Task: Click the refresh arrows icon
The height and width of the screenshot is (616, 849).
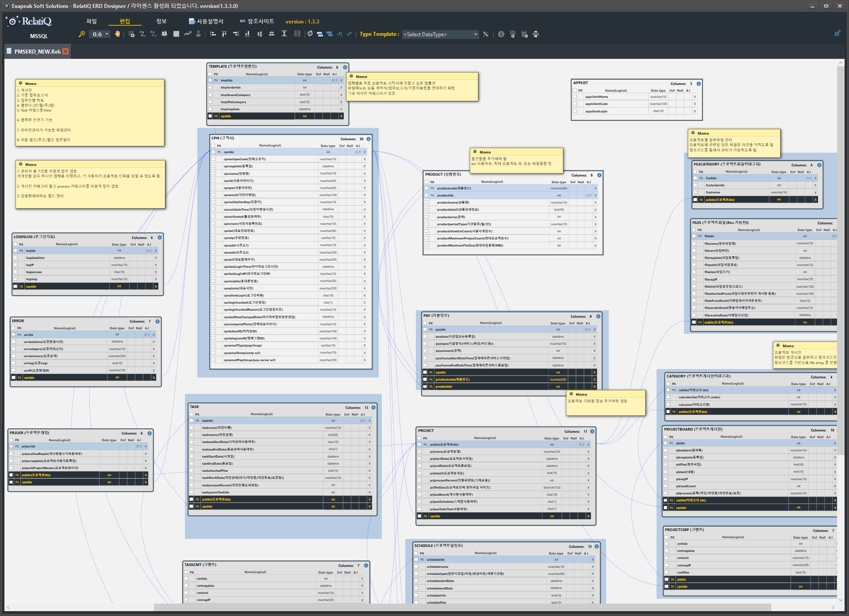Action: point(310,34)
